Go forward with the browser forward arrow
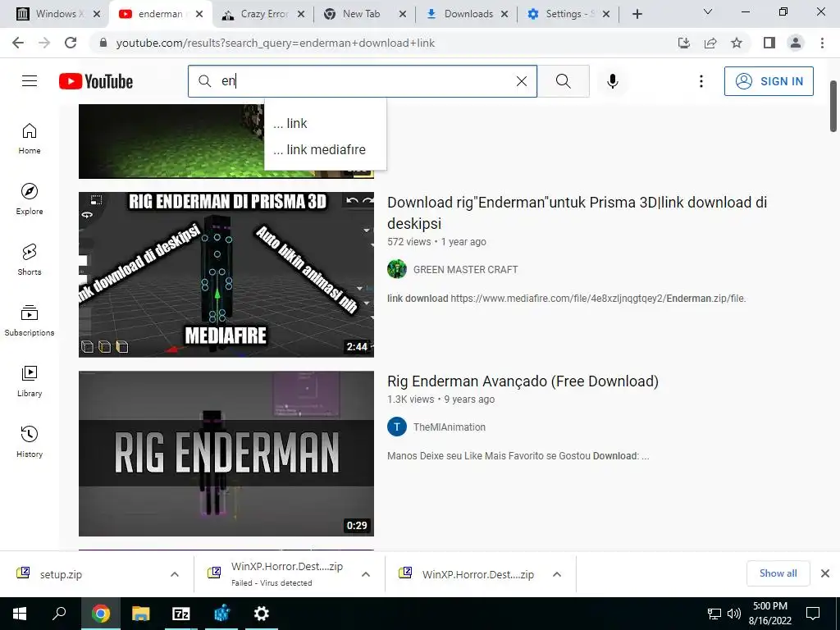This screenshot has height=630, width=840. (44, 43)
